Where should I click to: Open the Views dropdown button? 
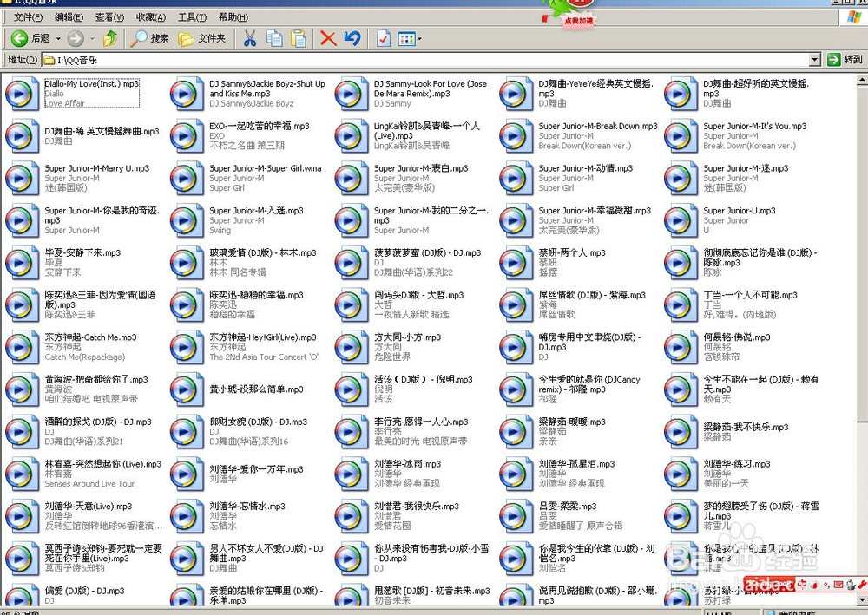pyautogui.click(x=410, y=39)
